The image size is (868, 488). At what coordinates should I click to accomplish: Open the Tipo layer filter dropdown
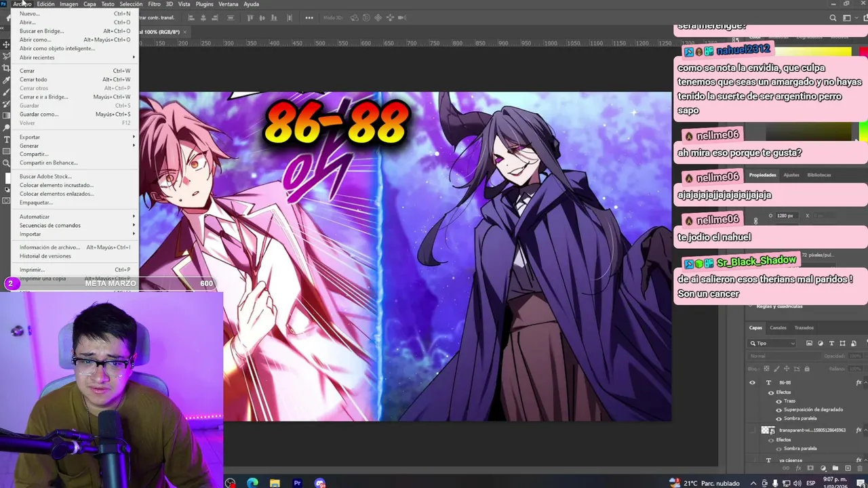[x=772, y=344]
